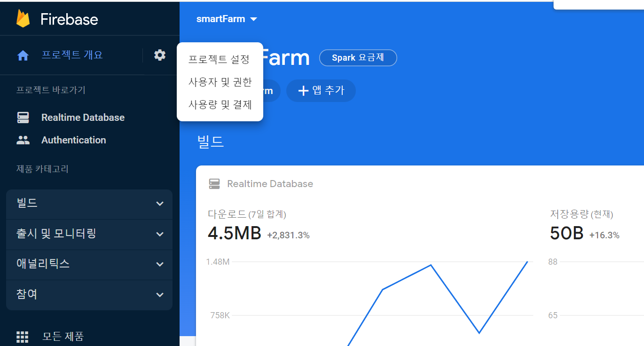Select 프로젝트 설정 from the popup menu
The height and width of the screenshot is (346, 644).
[x=219, y=59]
